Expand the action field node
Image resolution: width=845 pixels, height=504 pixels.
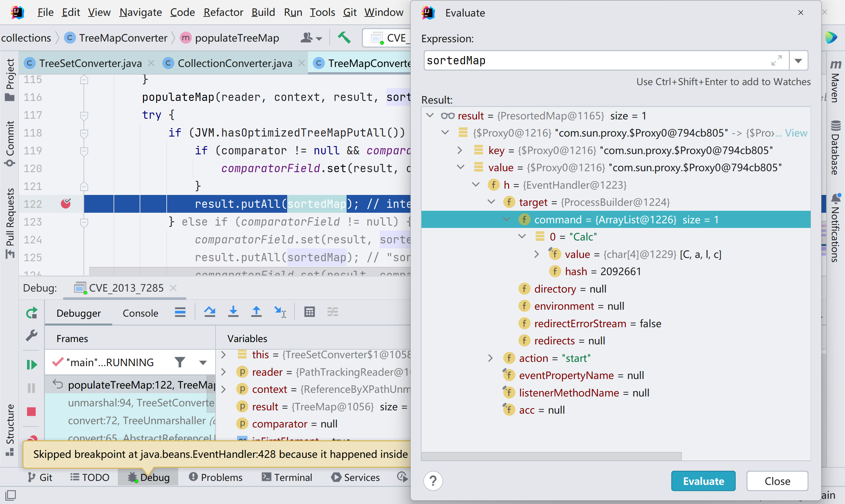click(x=490, y=358)
